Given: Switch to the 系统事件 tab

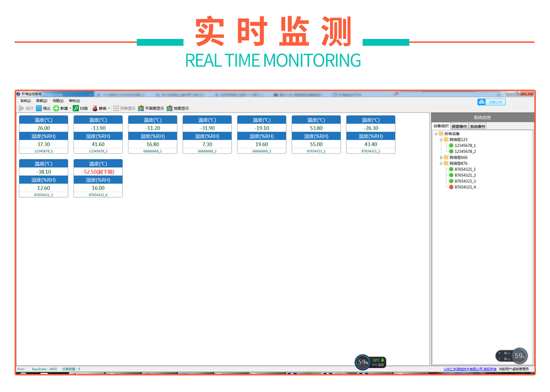Looking at the screenshot, I should pos(477,127).
